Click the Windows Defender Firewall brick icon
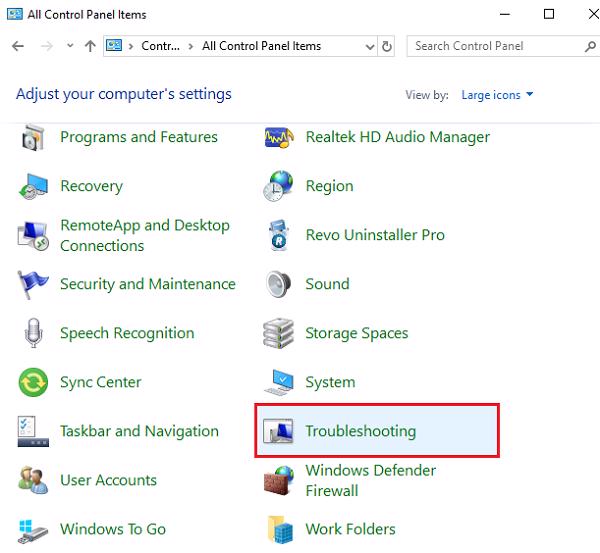The image size is (600, 553). tap(279, 480)
